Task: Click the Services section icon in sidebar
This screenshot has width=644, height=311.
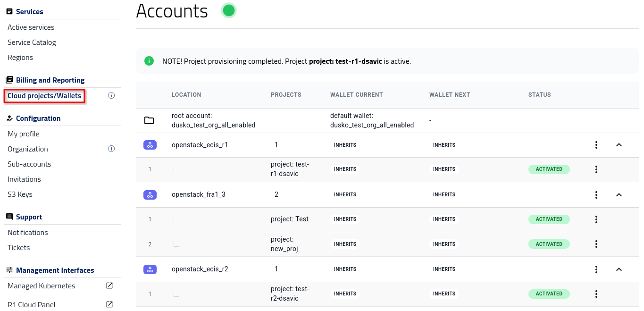Action: click(x=9, y=11)
